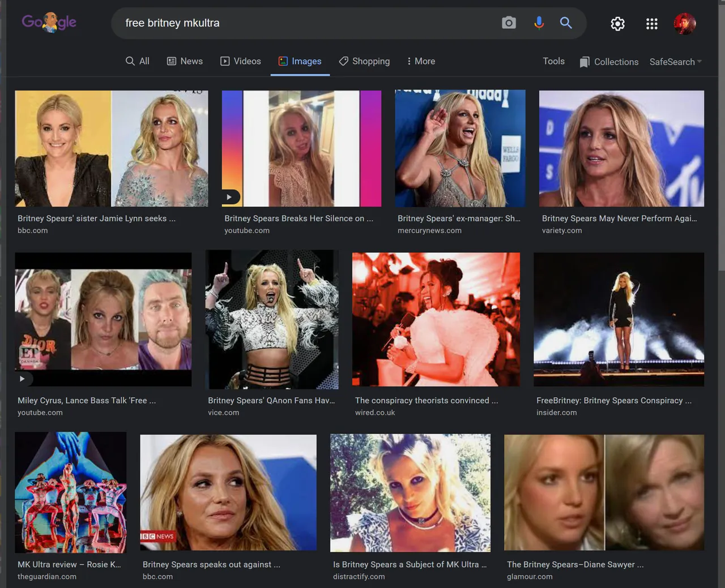Click the glamour.com source text
This screenshot has height=588, width=725.
pos(530,577)
